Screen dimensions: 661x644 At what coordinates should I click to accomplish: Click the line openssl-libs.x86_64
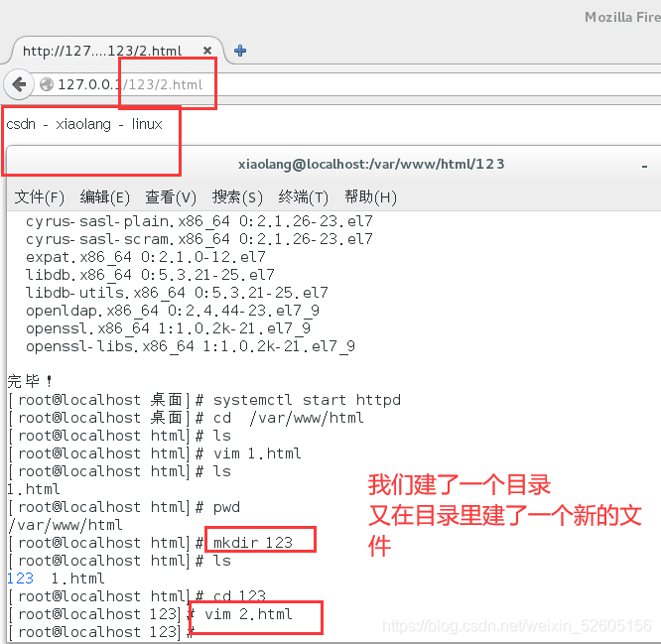191,346
